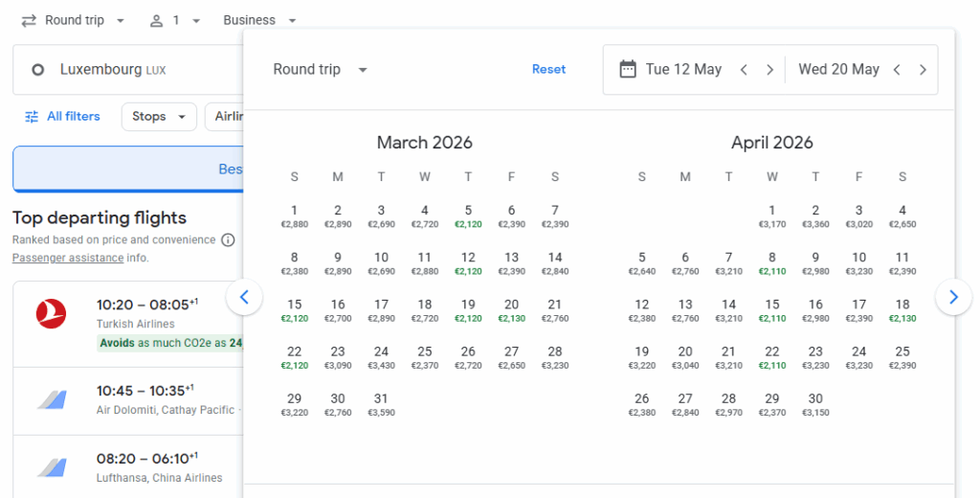The image size is (980, 498).
Task: Select April 8 priced €2,110
Action: 772,263
